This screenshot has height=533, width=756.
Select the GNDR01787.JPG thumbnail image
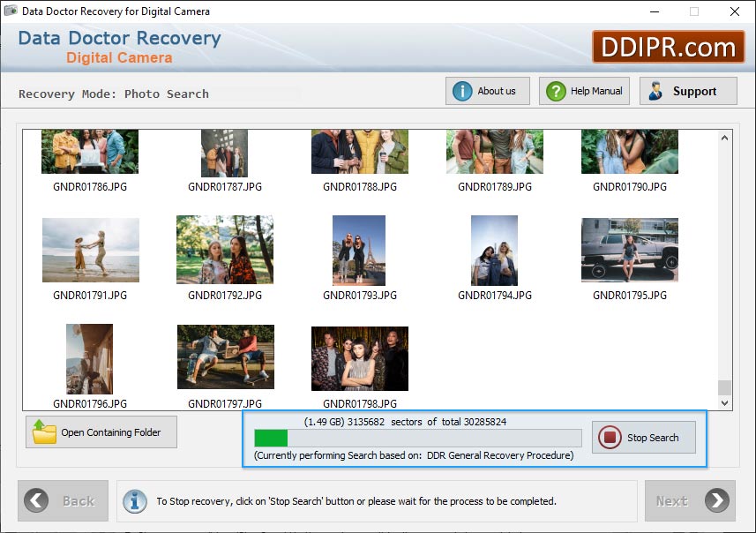pos(224,153)
